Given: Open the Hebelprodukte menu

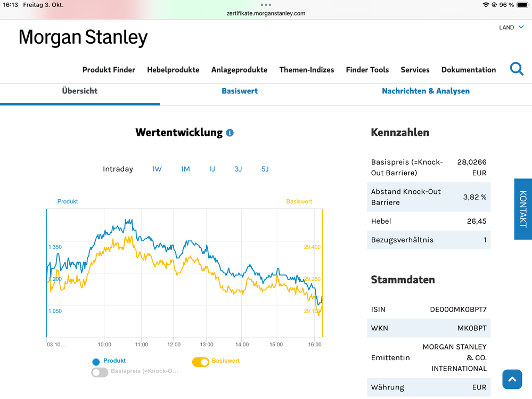Looking at the screenshot, I should click(173, 70).
